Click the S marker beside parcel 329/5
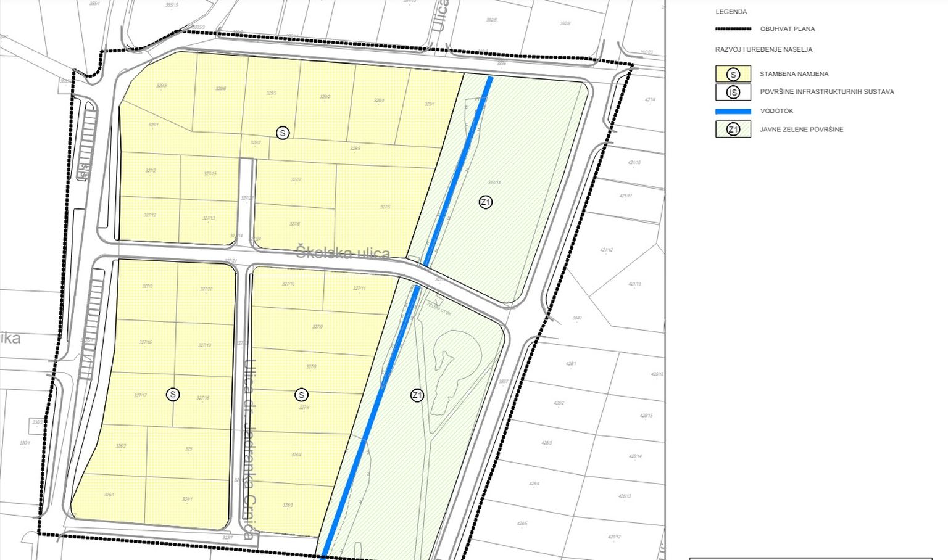The image size is (948, 560). click(x=283, y=133)
